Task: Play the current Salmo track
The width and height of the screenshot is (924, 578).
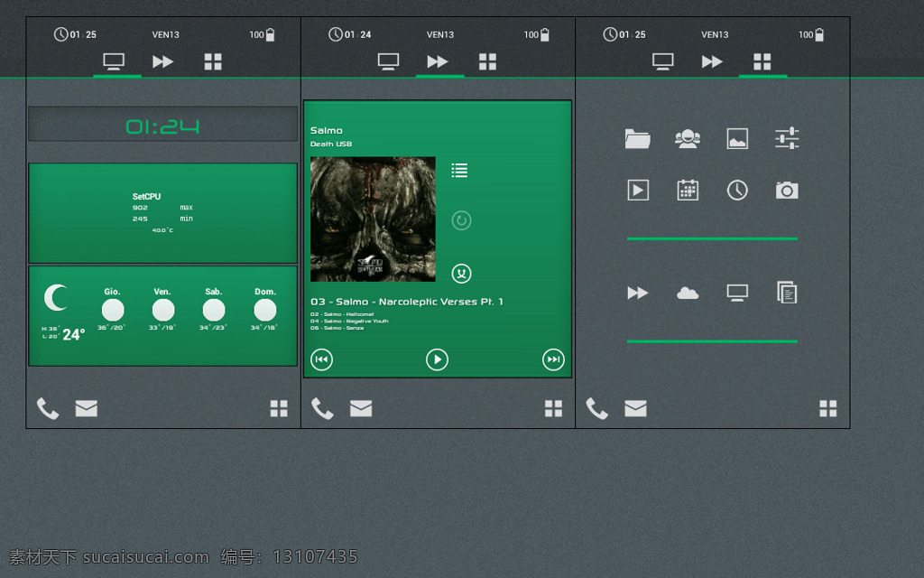Action: pyautogui.click(x=437, y=359)
